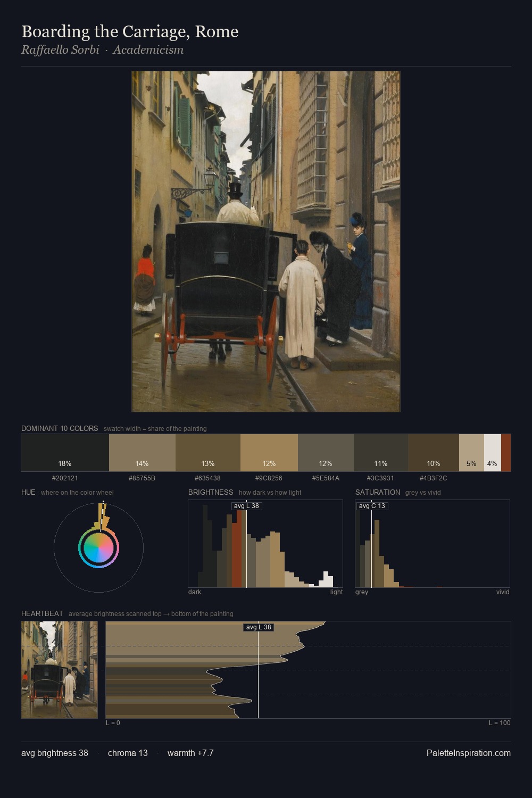Click the 'HEARTBEAT' section heading

coord(42,613)
